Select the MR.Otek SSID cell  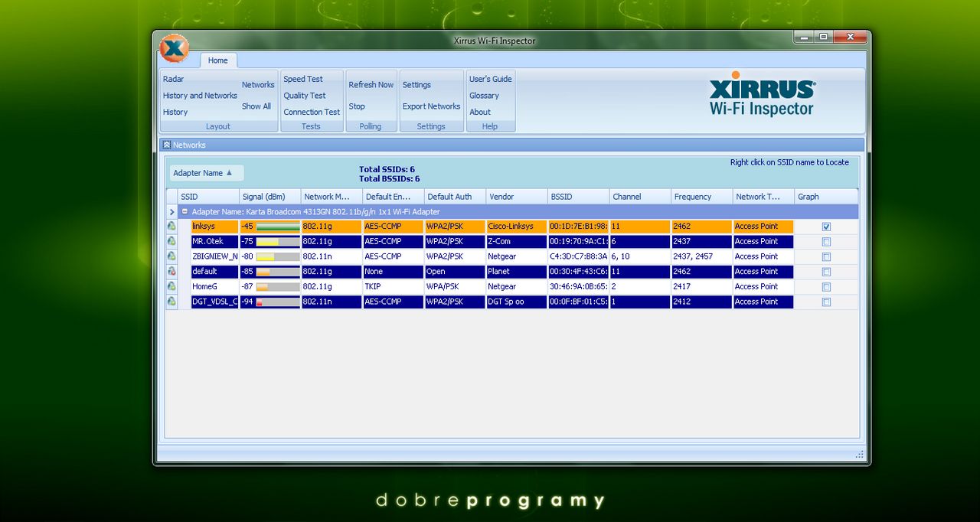tap(215, 242)
